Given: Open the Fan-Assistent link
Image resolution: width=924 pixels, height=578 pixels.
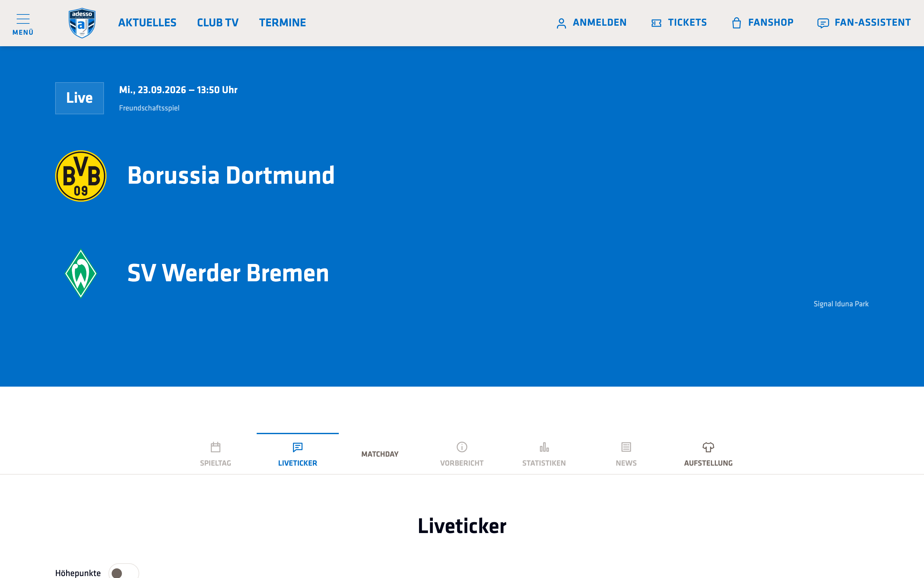Looking at the screenshot, I should click(x=864, y=22).
